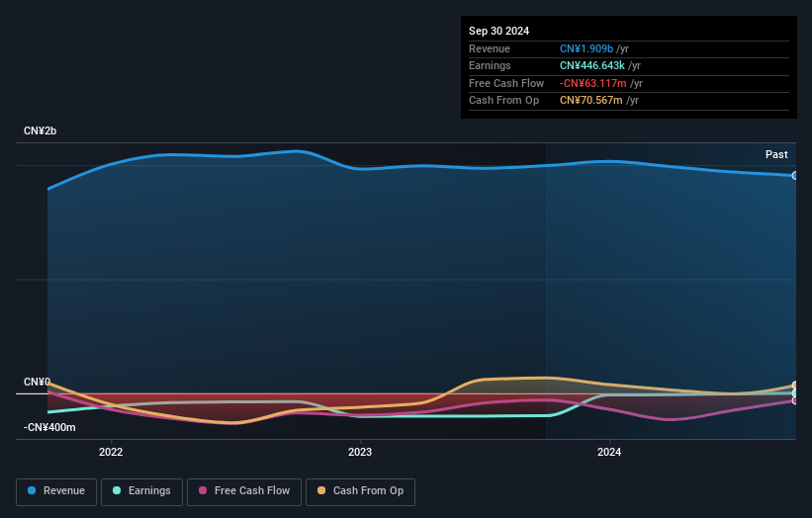Click the -CN¥63.117m free cash flow value
This screenshot has width=812, height=518.
[x=593, y=83]
